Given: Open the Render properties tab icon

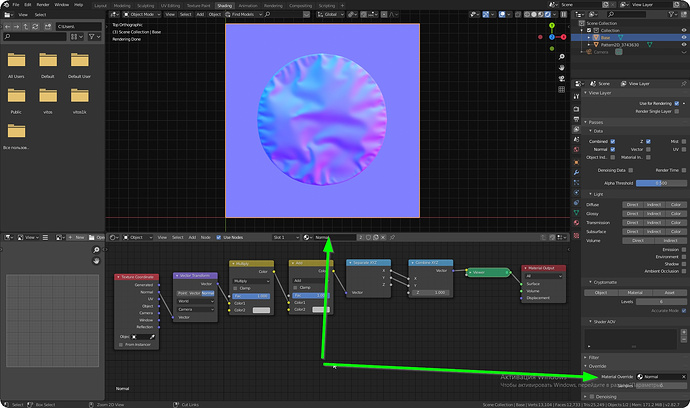Looking at the screenshot, I should (576, 109).
